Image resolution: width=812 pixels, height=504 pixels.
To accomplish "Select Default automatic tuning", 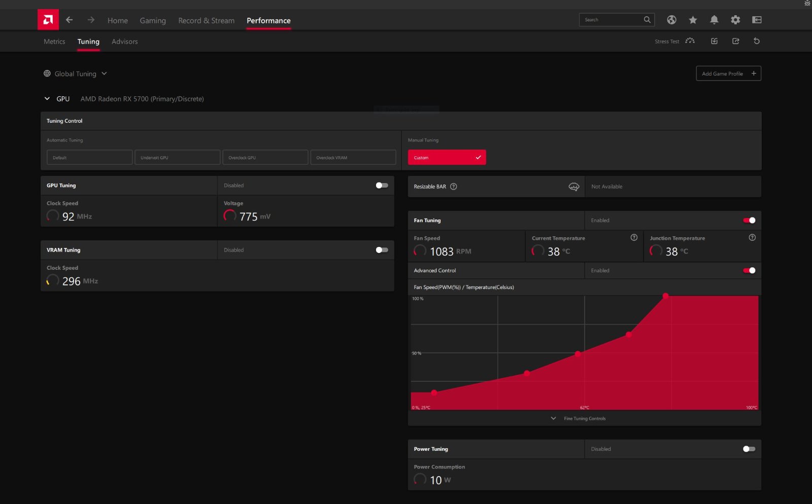I will point(89,157).
